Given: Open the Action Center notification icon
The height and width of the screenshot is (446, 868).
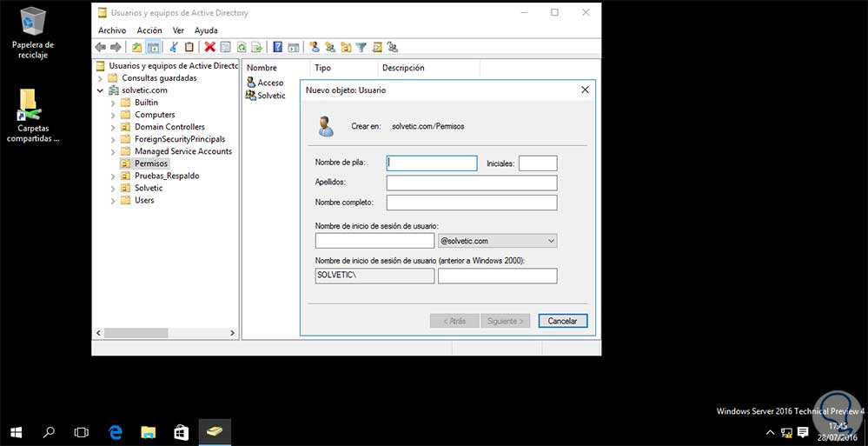Looking at the screenshot, I should (803, 432).
